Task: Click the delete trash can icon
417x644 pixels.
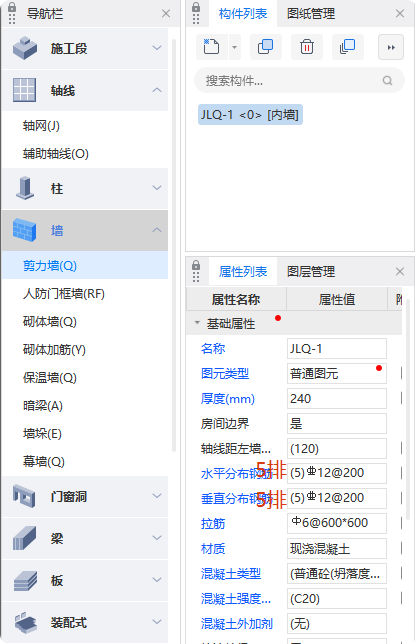Action: (306, 47)
